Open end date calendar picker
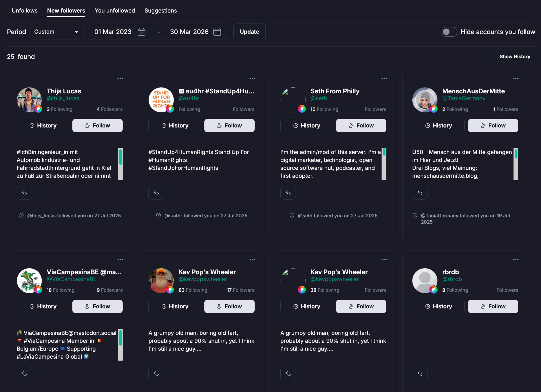Screen dimensions: 541x392 coord(217,32)
